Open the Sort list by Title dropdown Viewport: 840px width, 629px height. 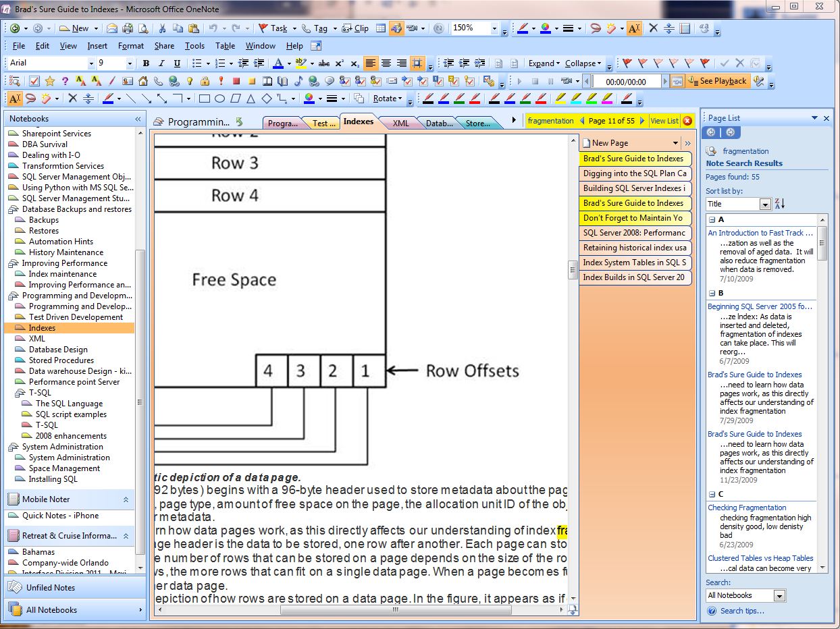(x=765, y=204)
